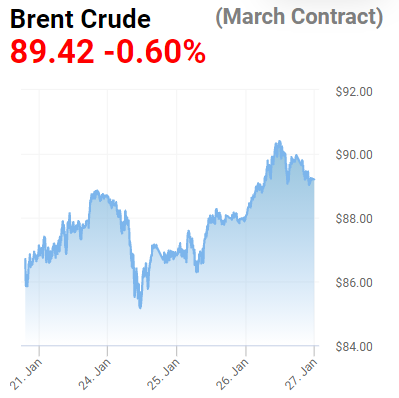The height and width of the screenshot is (398, 399).
Task: Click the 26. Jan tick mark on axis
Action: click(x=246, y=351)
